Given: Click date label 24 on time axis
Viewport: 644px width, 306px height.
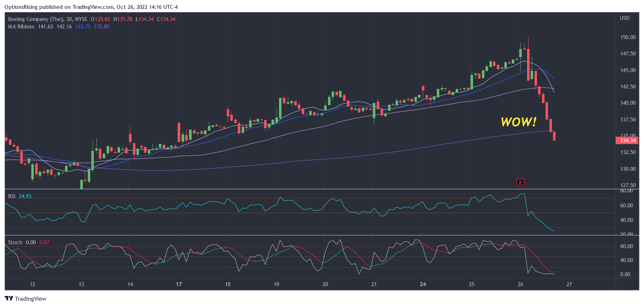Looking at the screenshot, I should point(423,284).
